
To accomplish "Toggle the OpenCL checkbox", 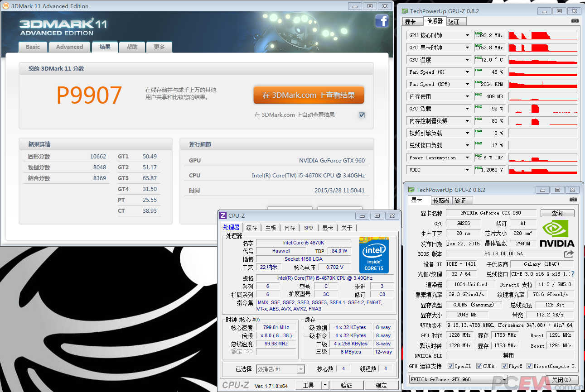I will [450, 366].
